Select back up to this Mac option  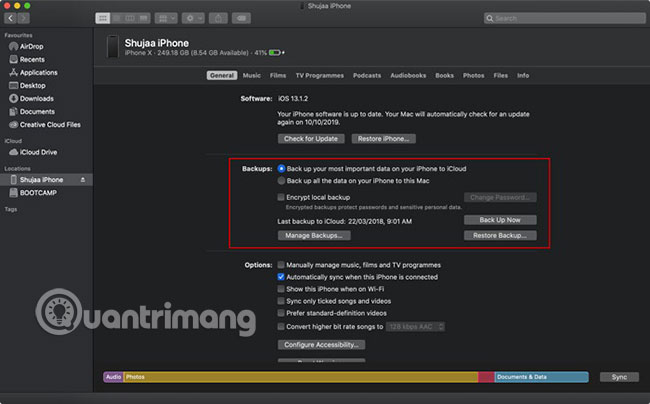tap(281, 181)
